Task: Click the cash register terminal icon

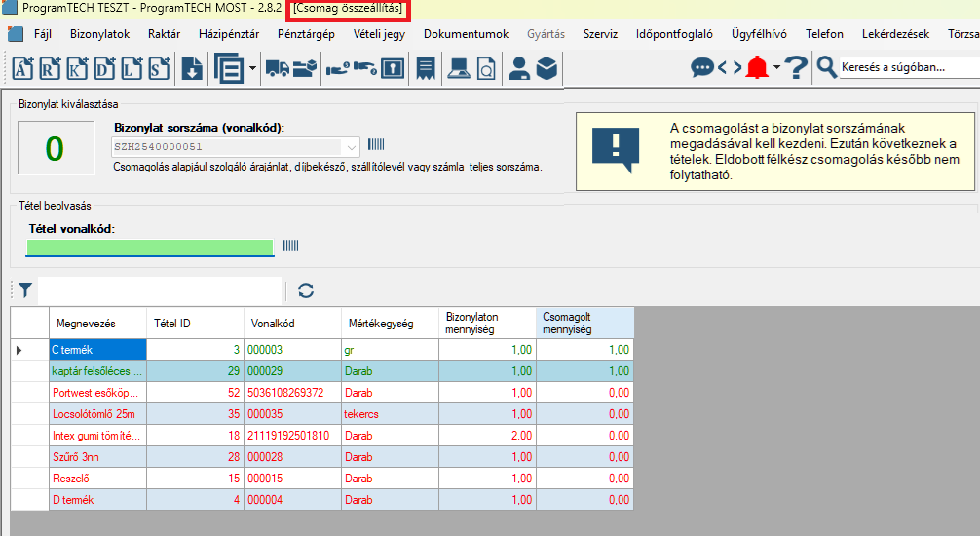Action: [x=459, y=68]
